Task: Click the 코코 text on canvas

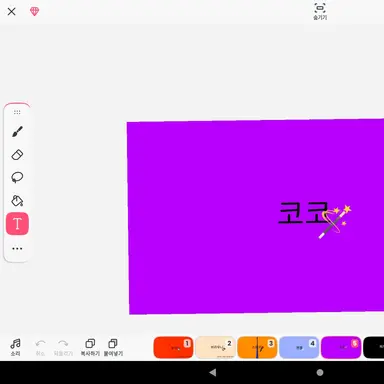Action: (x=302, y=213)
